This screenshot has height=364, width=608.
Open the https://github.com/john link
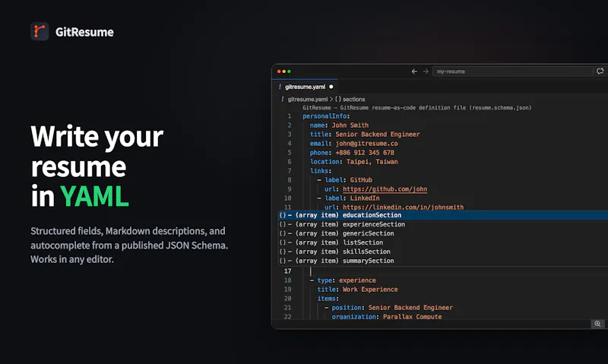coord(385,189)
